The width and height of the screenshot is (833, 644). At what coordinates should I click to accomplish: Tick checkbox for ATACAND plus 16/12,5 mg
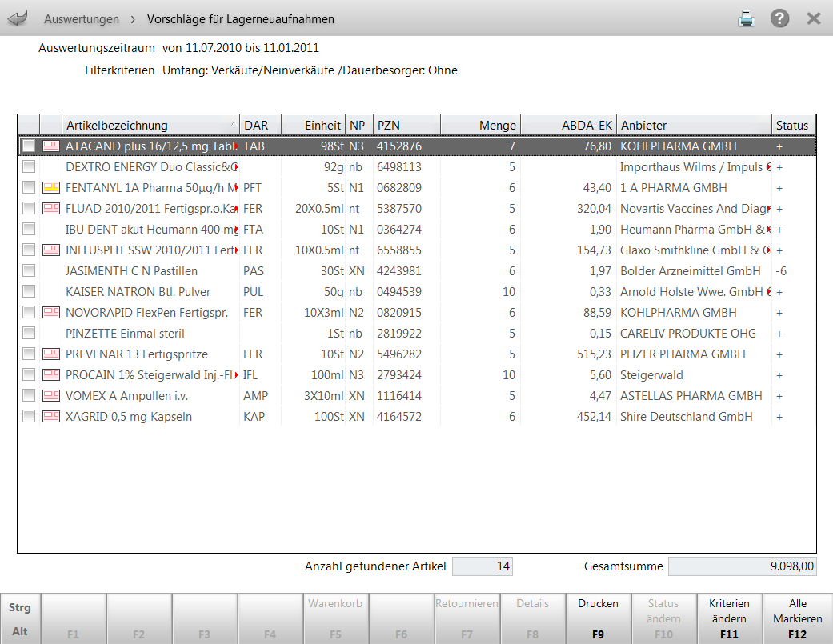click(29, 146)
